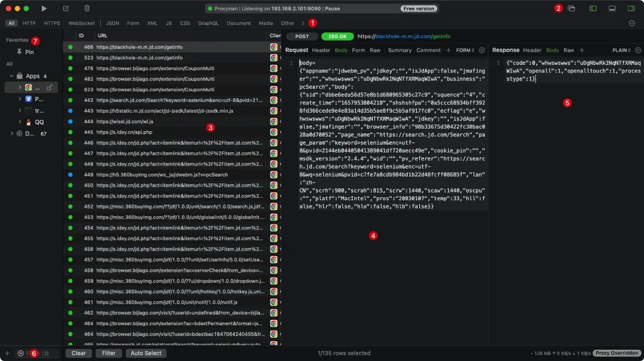Click the Domains globe icon in sidebar

pos(19,133)
